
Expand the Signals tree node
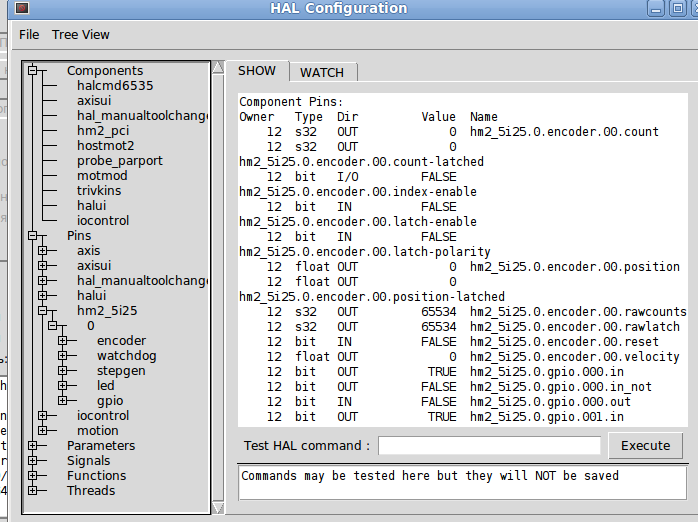click(32, 461)
